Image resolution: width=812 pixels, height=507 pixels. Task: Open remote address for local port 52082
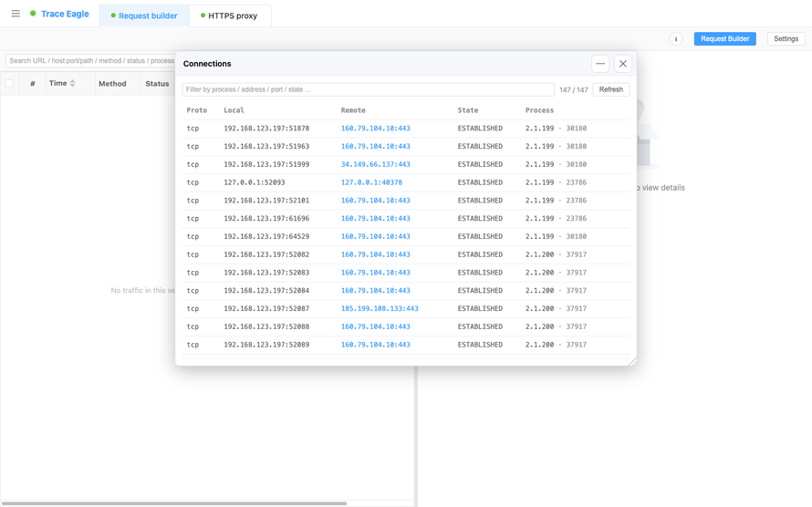pos(376,254)
